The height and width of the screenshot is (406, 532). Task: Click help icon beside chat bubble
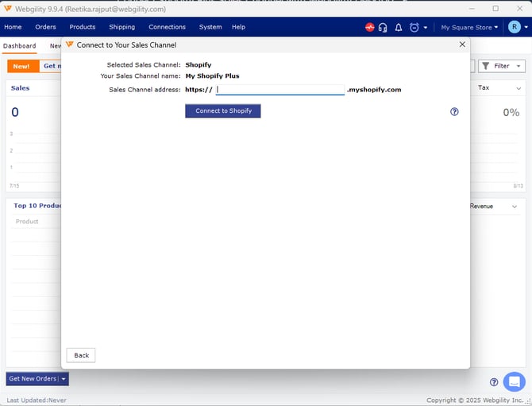click(x=494, y=382)
